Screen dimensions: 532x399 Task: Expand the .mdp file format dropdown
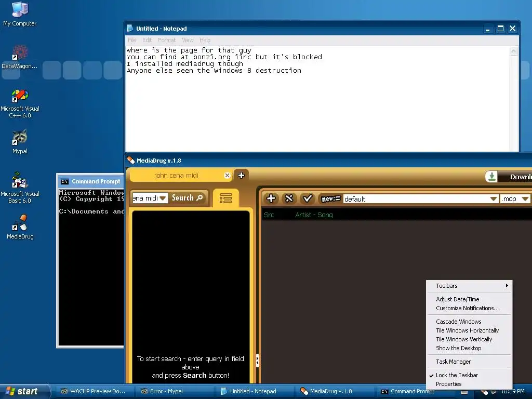point(525,199)
